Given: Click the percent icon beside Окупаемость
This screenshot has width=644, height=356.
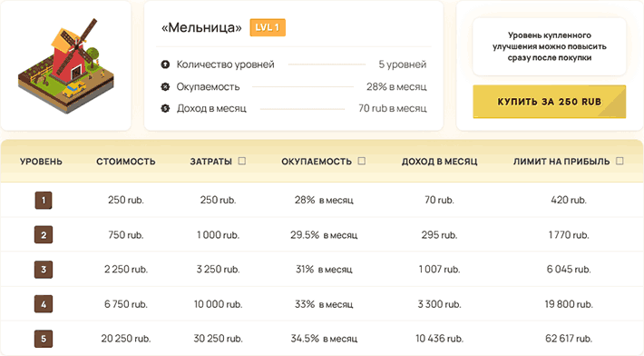Looking at the screenshot, I should click(165, 87).
